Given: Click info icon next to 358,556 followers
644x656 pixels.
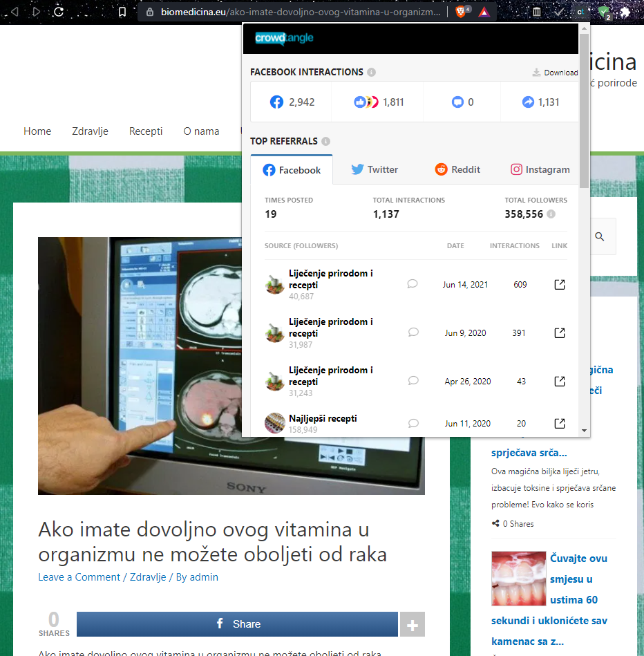Looking at the screenshot, I should (551, 214).
